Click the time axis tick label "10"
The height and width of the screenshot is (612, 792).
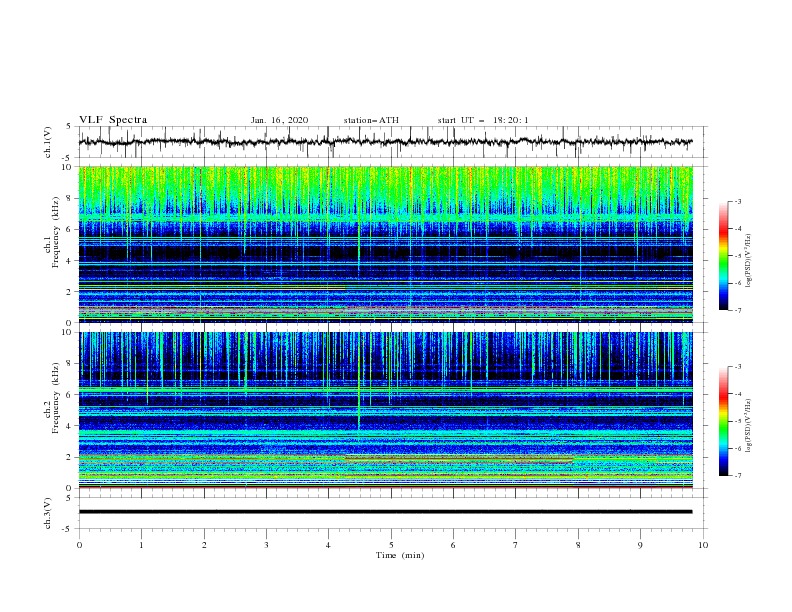point(703,545)
